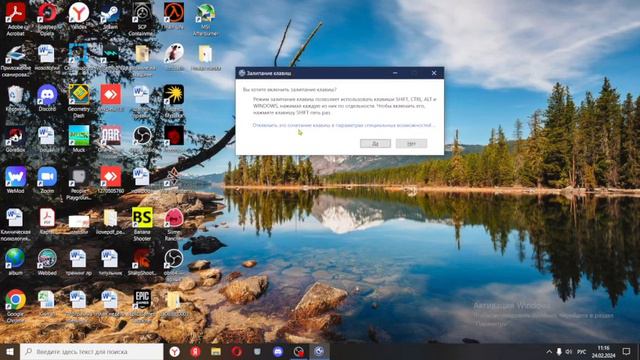The image size is (640, 360).
Task: Open the scanner application desktop icon
Action: tap(16, 60)
